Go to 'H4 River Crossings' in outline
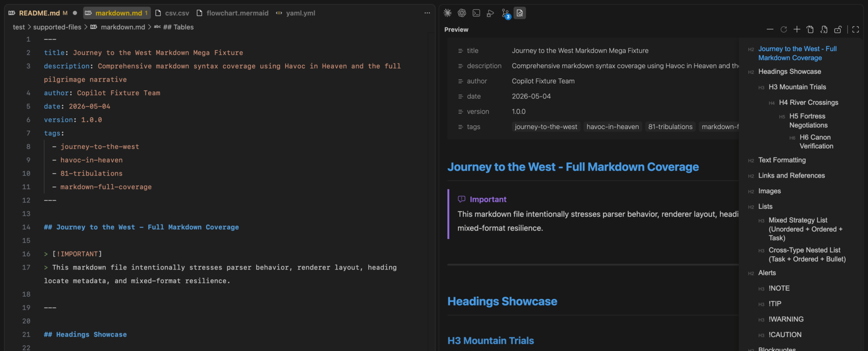Image resolution: width=868 pixels, height=351 pixels. pyautogui.click(x=809, y=103)
